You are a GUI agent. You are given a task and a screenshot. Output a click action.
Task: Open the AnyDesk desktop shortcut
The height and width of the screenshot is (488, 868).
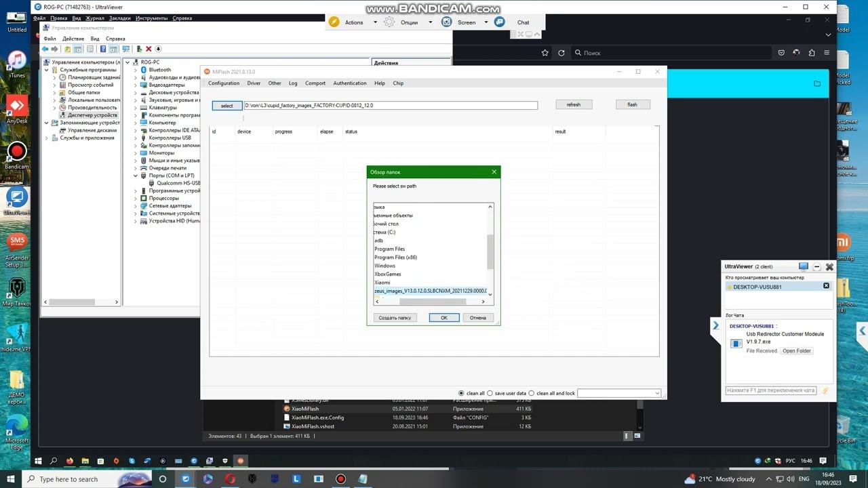coord(17,108)
